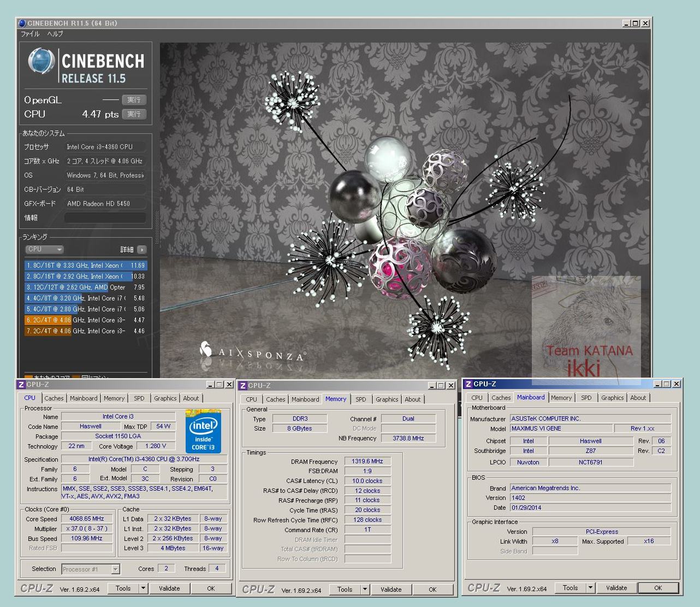700x607 pixels.
Task: Open Caches tab in left CPU-Z window
Action: 54,398
